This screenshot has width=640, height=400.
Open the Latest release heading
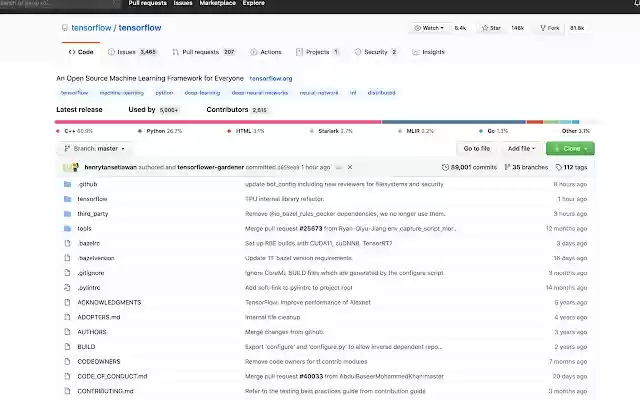(79, 109)
